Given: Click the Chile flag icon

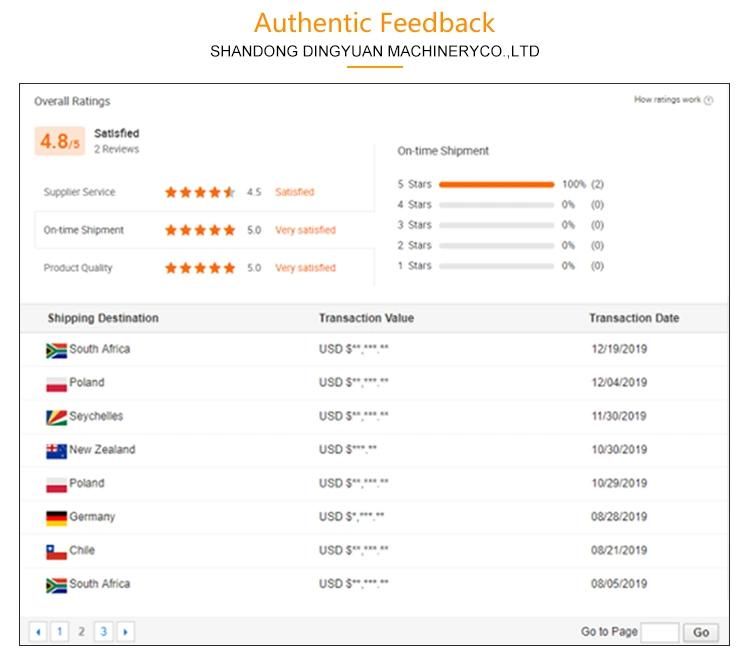Looking at the screenshot, I should pos(56,552).
